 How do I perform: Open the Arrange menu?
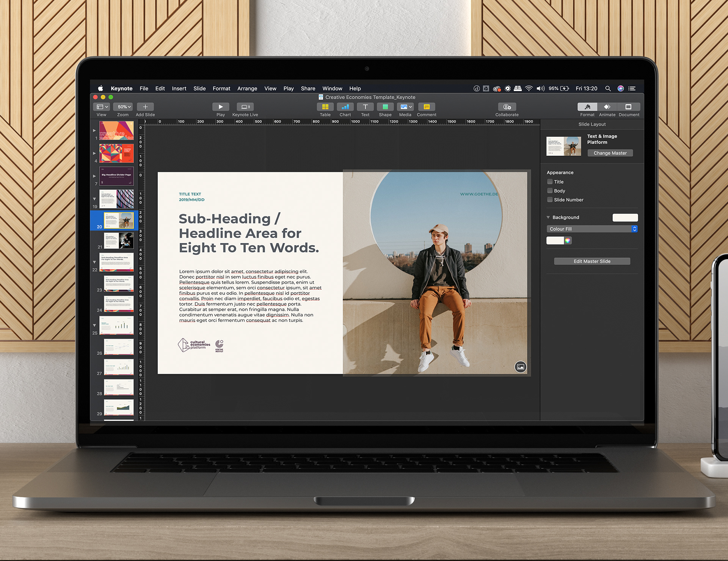(x=247, y=88)
